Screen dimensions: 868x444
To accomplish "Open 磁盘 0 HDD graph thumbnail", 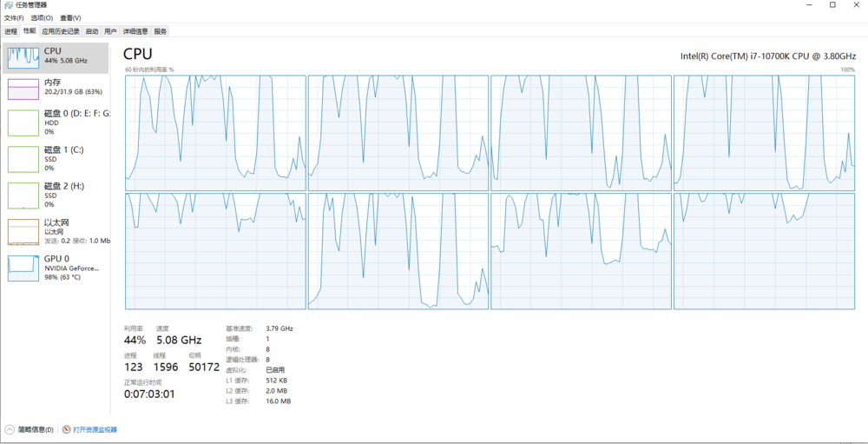I will (23, 123).
